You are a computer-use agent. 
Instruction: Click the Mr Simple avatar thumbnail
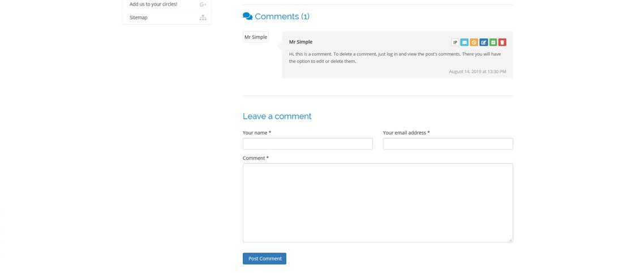[x=256, y=37]
